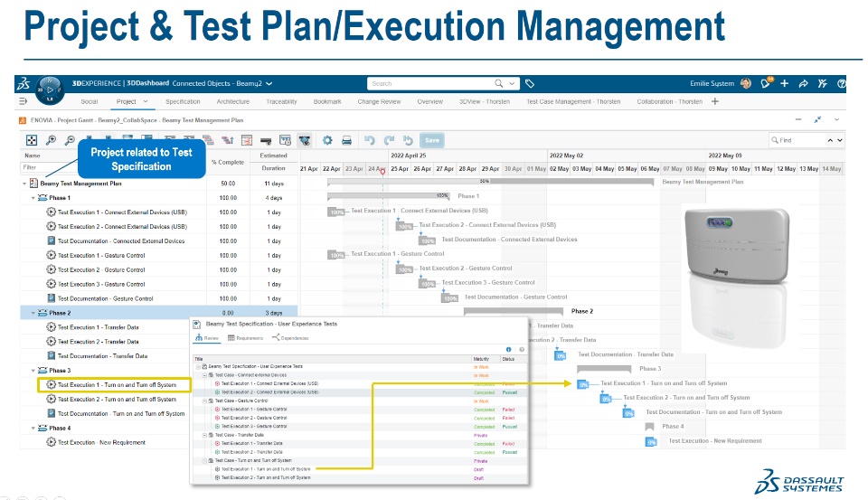The width and height of the screenshot is (868, 500).
Task: Click the Find input field
Action: [x=797, y=140]
